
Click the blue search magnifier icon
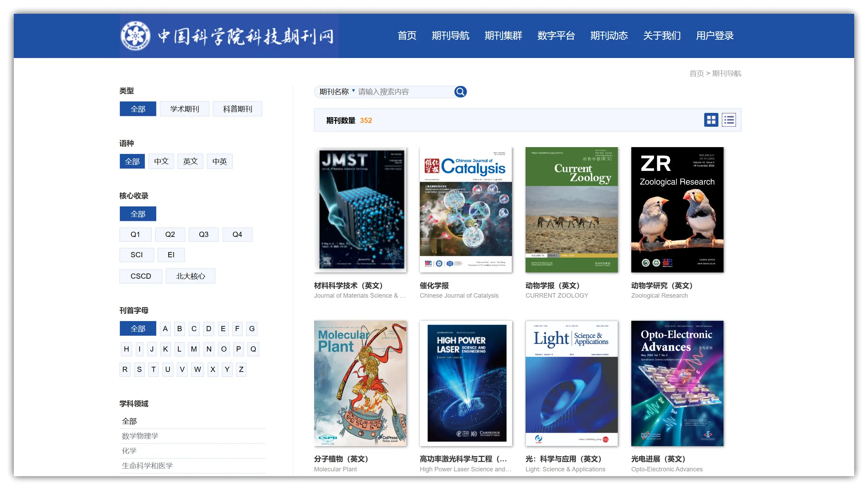coord(460,92)
